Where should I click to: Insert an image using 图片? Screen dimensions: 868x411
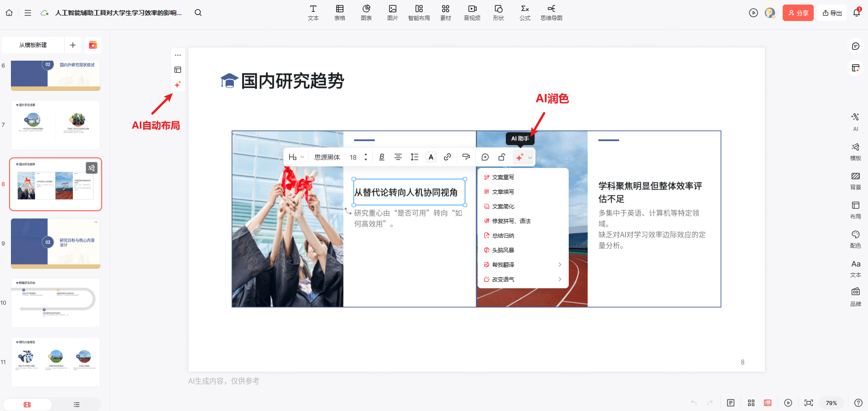click(x=392, y=12)
